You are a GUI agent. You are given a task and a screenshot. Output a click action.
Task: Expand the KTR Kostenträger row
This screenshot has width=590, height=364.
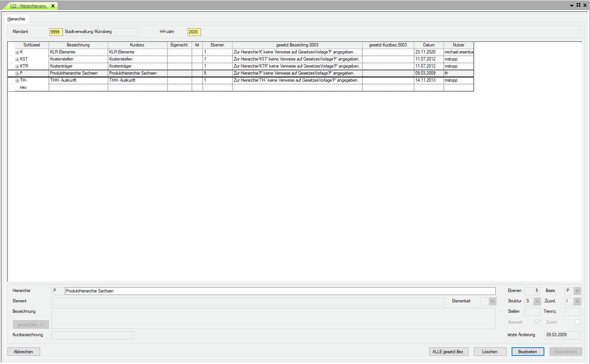[17, 66]
